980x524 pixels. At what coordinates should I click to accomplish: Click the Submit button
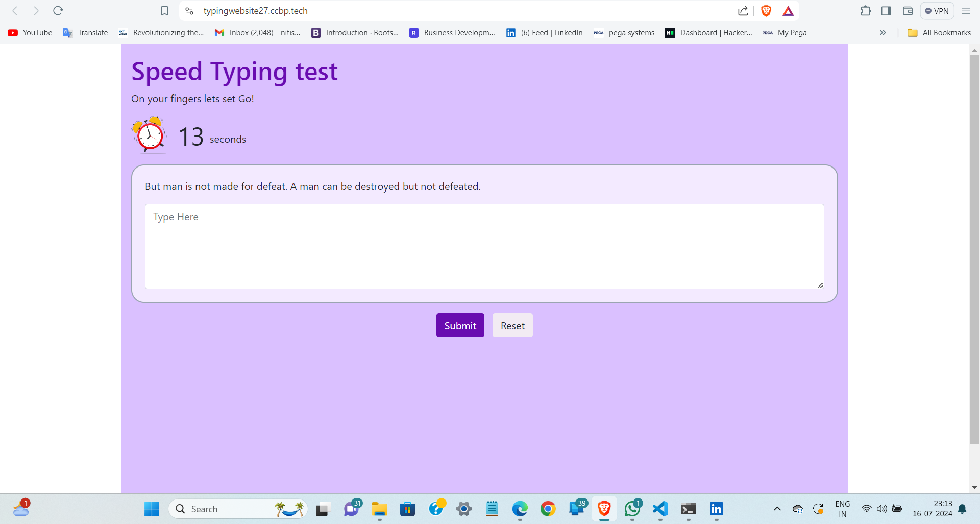click(460, 325)
